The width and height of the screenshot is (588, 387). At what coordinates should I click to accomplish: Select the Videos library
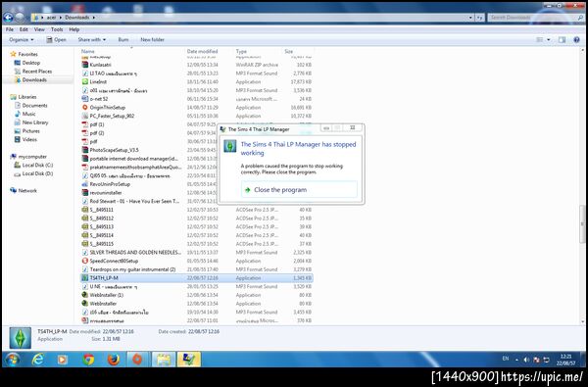[25, 139]
